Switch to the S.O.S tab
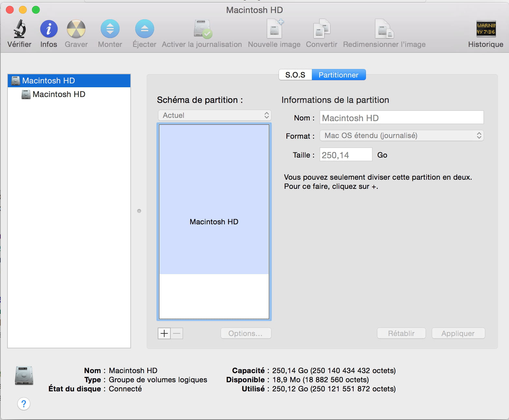Screen dimensions: 509x420 click(x=295, y=75)
